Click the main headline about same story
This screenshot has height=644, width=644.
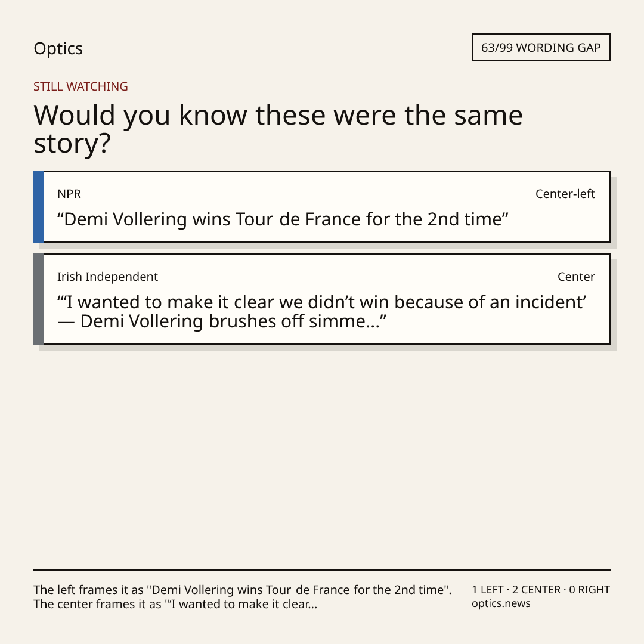(x=278, y=129)
